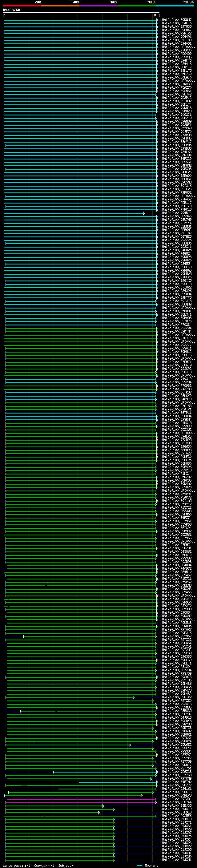Open hit UniRef100_Q94FT5
This screenshot has width=197, height=868.
tap(177, 23)
